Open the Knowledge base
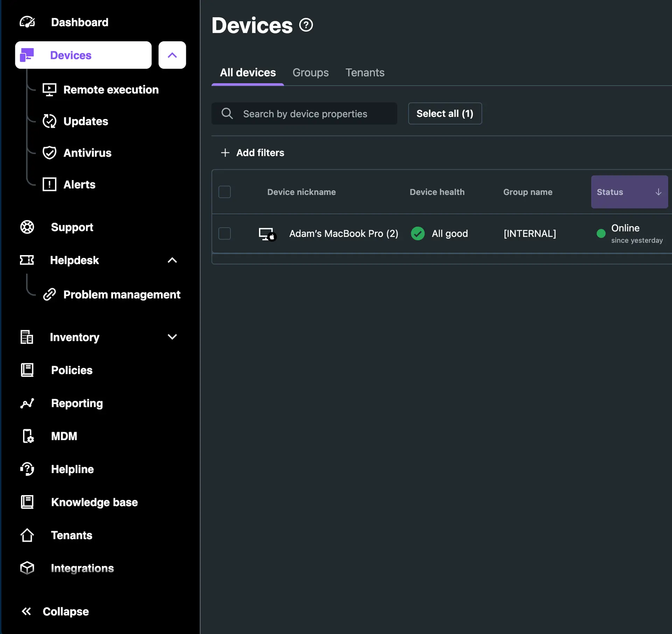The width and height of the screenshot is (672, 634). click(94, 502)
